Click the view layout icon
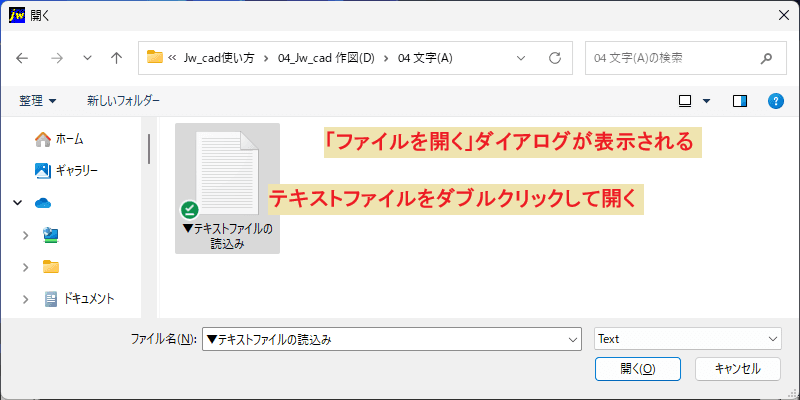 pyautogui.click(x=685, y=101)
